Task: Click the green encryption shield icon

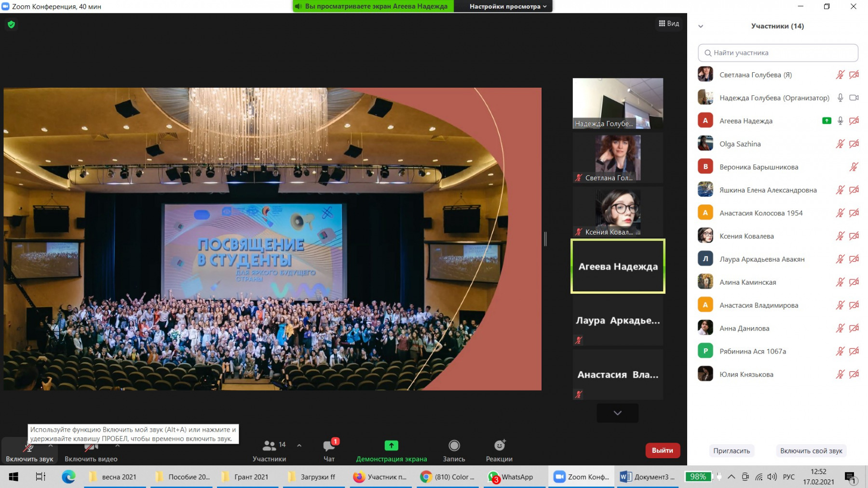Action: coord(12,25)
